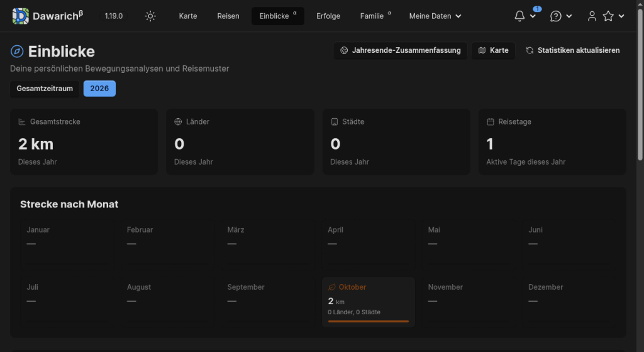The image size is (644, 352).
Task: Click the refresh icon in Statistiken aktualisieren
Action: pyautogui.click(x=530, y=50)
